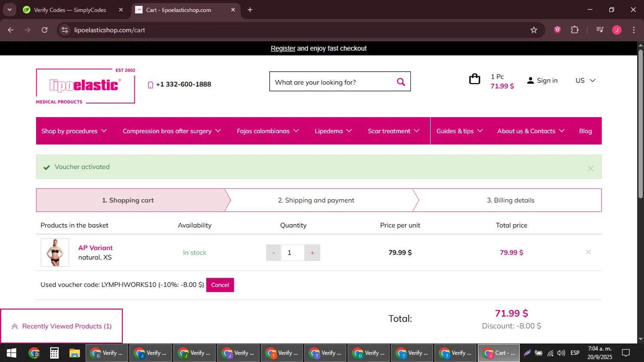Expand Shop by procedures menu
The height and width of the screenshot is (362, 644).
coord(74,131)
